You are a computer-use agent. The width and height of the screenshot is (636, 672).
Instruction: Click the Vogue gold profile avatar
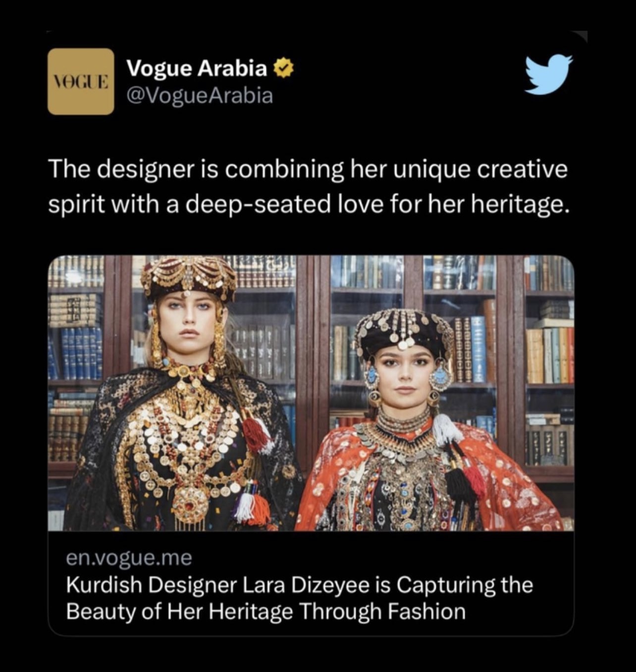pyautogui.click(x=81, y=81)
